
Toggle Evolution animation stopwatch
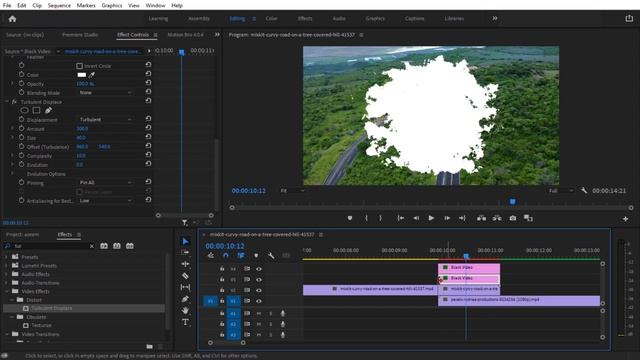21,164
